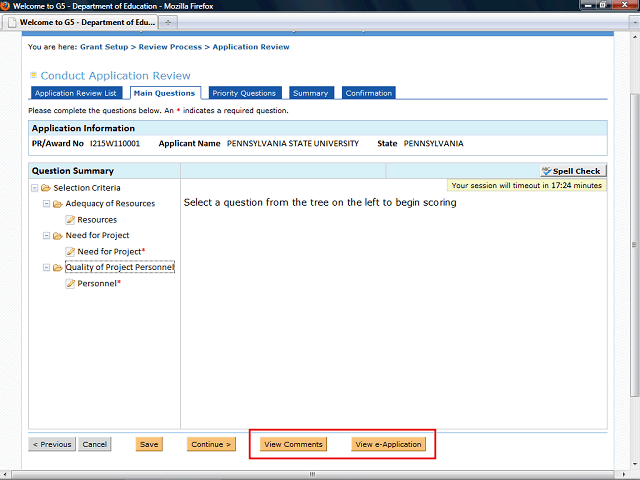Open View Comments

point(293,444)
